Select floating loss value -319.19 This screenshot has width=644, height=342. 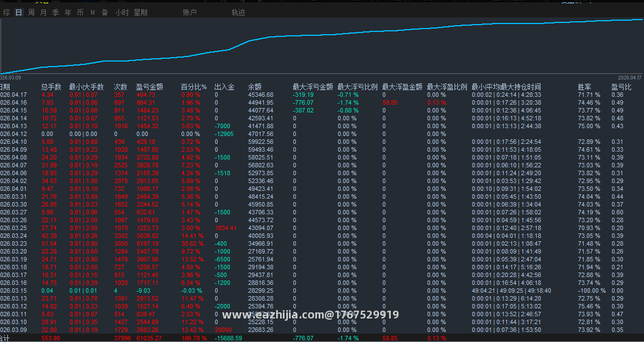tap(303, 95)
